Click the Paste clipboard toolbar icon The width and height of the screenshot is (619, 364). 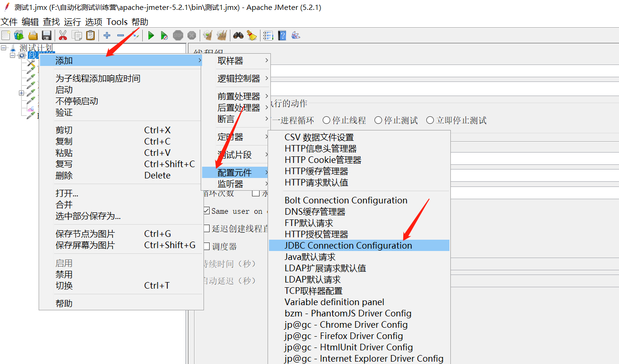[x=90, y=35]
